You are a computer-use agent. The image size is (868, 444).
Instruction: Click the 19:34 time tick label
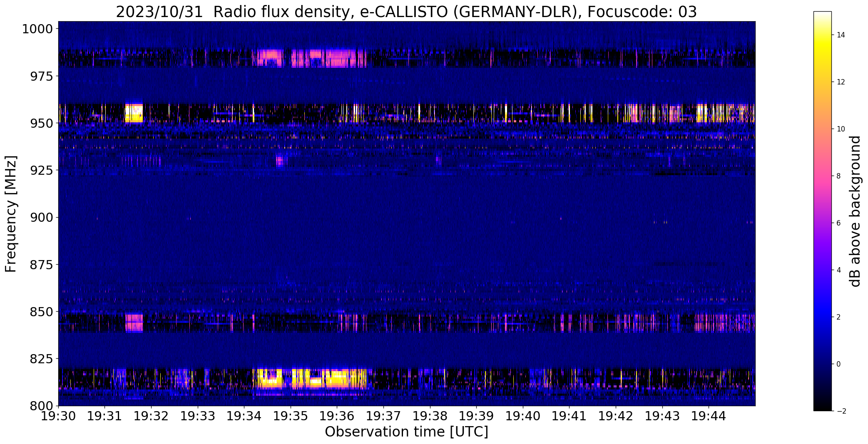244,416
